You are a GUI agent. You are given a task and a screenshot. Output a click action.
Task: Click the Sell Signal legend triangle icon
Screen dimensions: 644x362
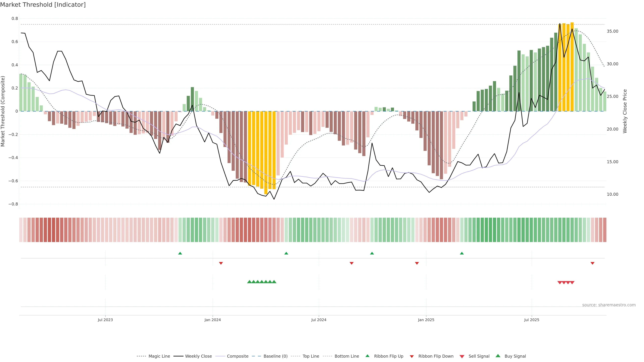pyautogui.click(x=462, y=356)
